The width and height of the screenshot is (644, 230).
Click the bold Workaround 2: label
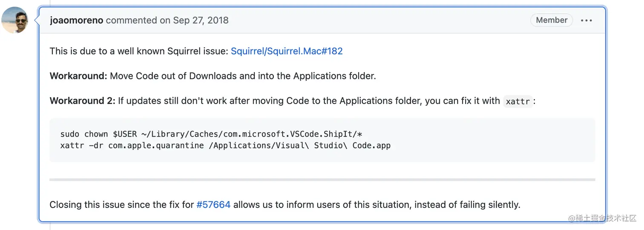coord(82,101)
